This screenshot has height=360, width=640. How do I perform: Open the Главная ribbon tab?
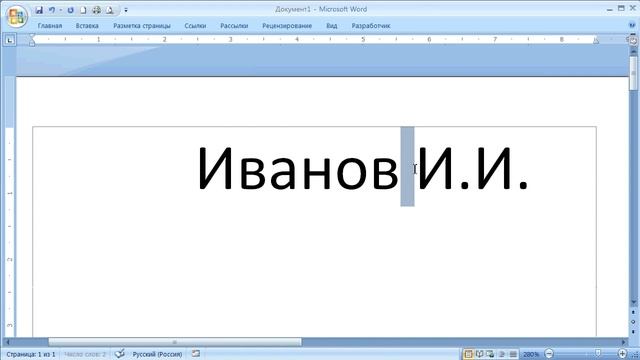tap(50, 26)
